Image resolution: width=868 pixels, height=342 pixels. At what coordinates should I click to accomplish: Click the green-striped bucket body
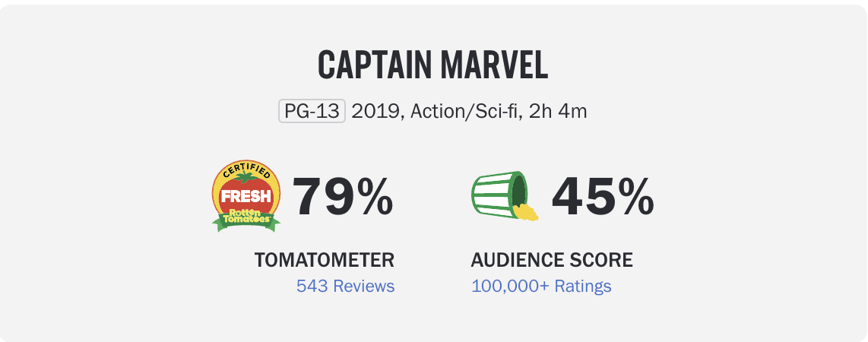(x=493, y=196)
